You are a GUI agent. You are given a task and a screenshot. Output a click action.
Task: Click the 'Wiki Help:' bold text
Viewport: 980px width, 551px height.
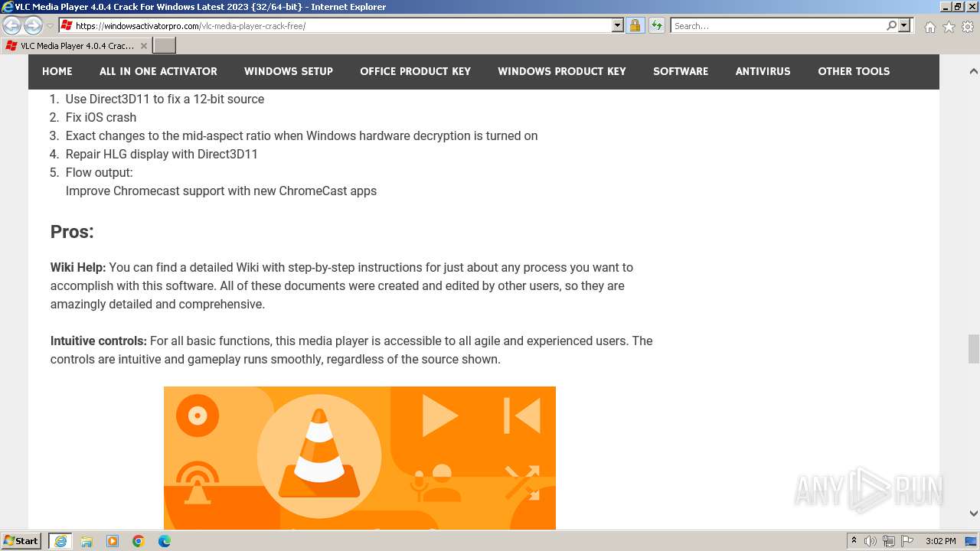point(78,267)
